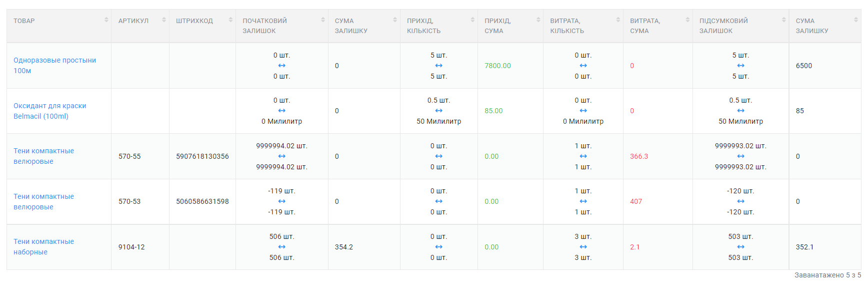Sort by Прихід, сума column header
The image size is (868, 294).
tap(538, 20)
